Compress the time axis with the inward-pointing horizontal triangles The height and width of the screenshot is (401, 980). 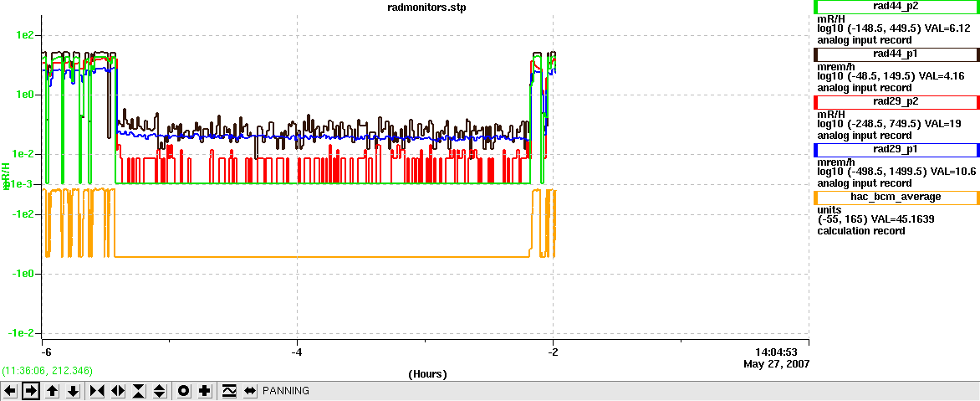97,391
